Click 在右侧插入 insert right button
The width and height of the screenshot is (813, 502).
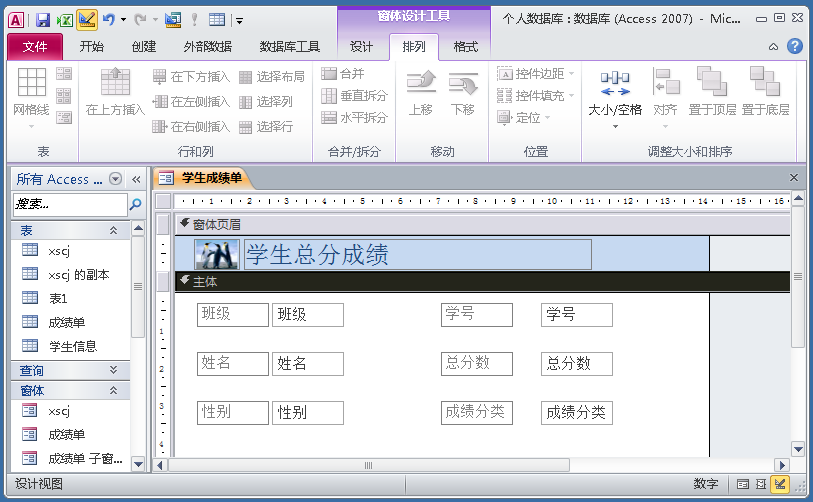191,127
